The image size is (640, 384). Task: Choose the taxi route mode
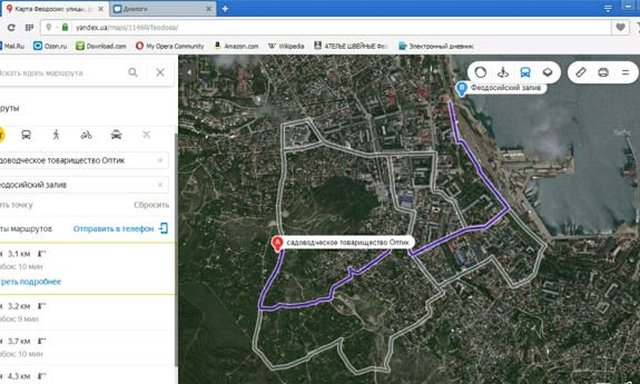point(116,134)
